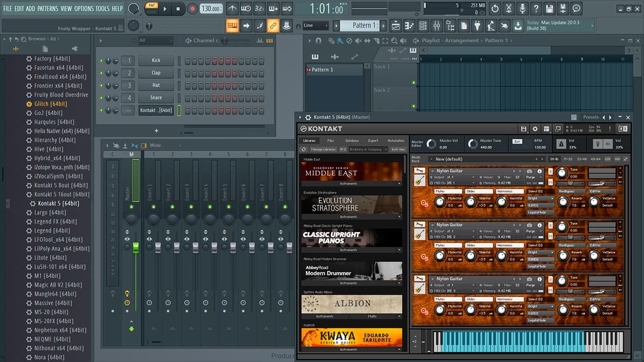644x362 pixels.
Task: Click the 130.000 tempo field
Action: (211, 9)
